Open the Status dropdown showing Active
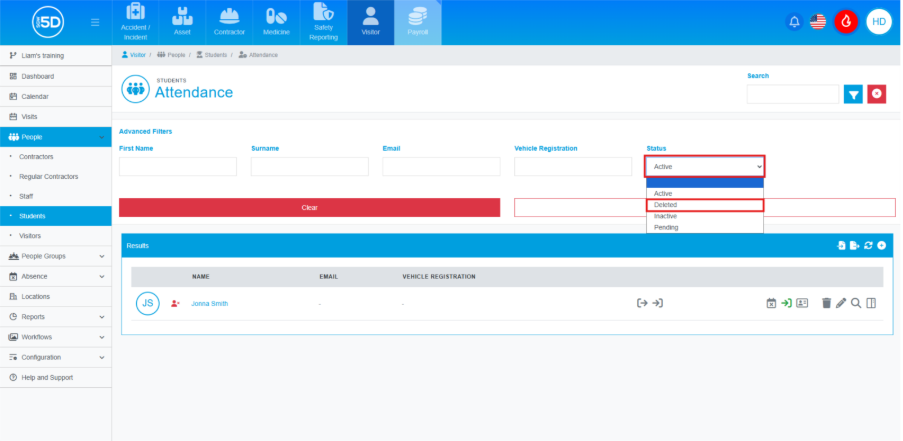Viewport: 903px width, 441px height. [705, 166]
